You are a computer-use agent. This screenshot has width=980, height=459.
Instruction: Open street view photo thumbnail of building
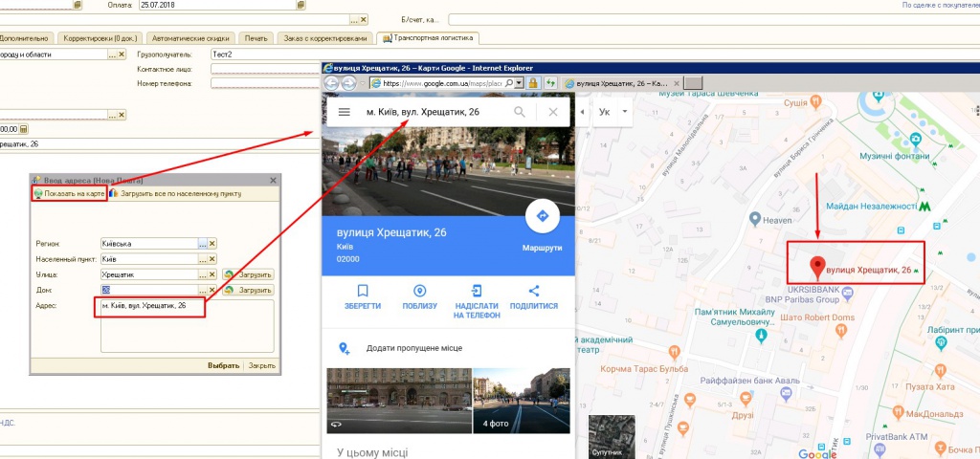pos(399,401)
